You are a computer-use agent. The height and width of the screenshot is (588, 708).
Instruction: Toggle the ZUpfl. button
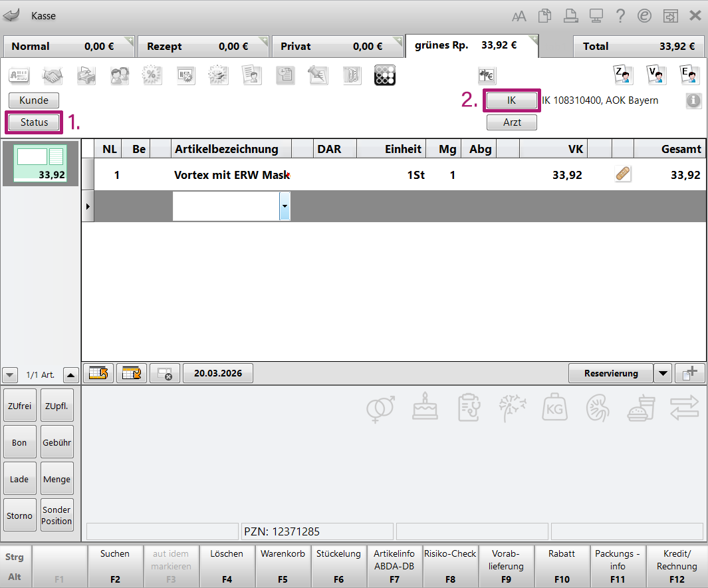tap(57, 405)
